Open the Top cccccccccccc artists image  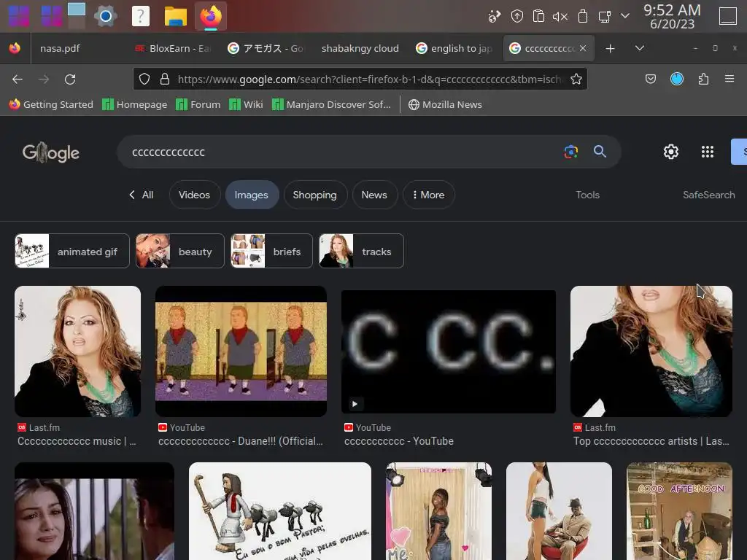[x=651, y=351]
